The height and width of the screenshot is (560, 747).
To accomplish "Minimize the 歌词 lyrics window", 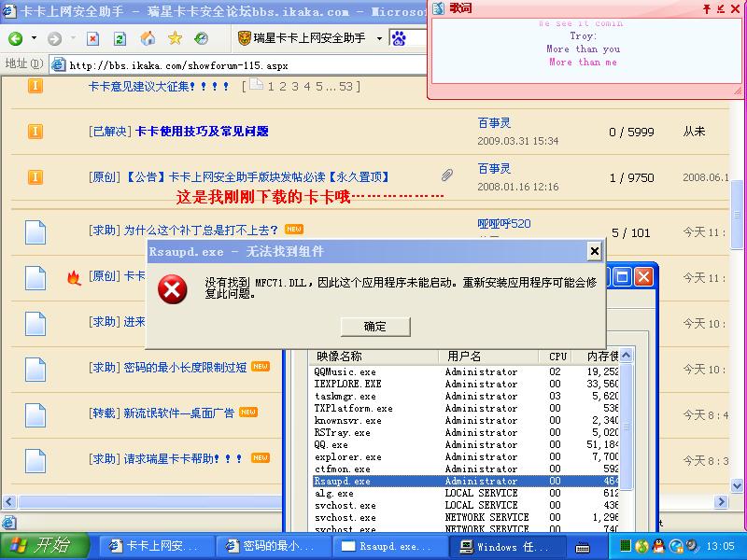I will pos(721,8).
